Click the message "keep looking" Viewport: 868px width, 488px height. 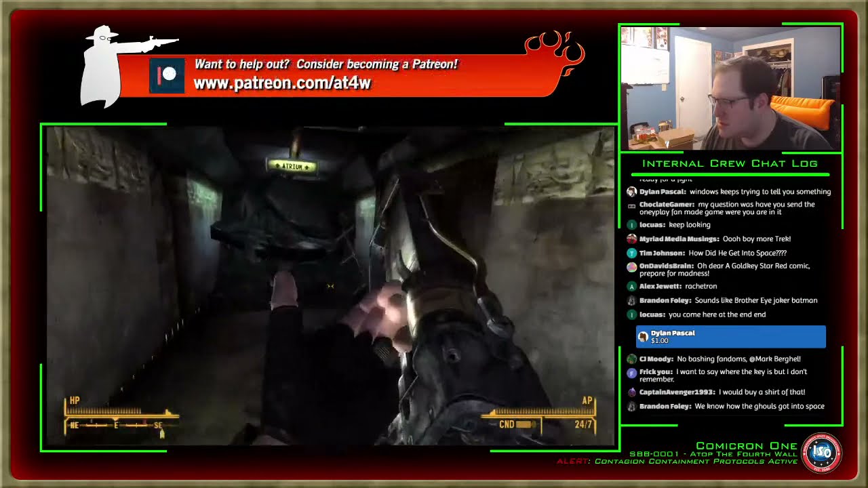coord(690,225)
